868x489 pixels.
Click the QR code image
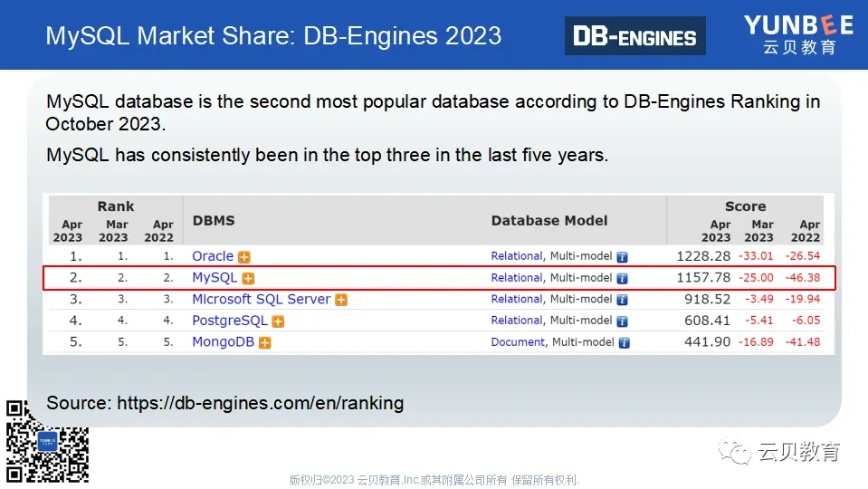47,441
